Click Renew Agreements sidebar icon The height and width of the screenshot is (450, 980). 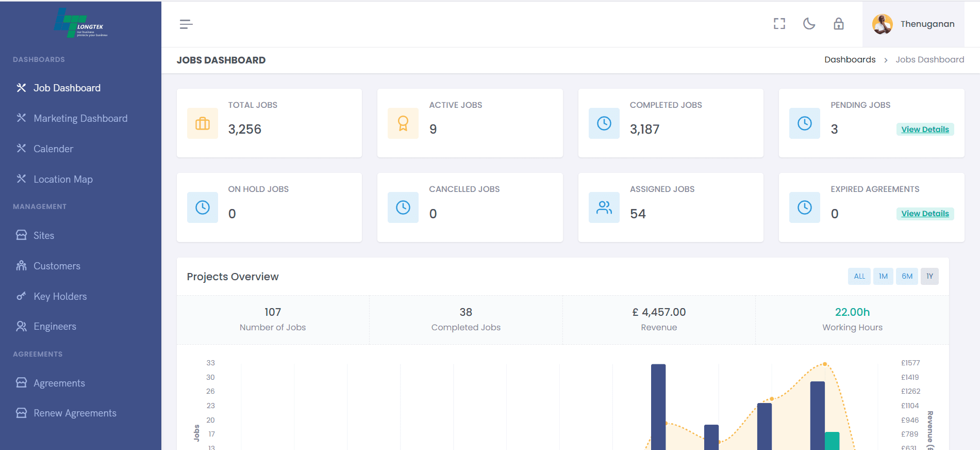pos(21,413)
